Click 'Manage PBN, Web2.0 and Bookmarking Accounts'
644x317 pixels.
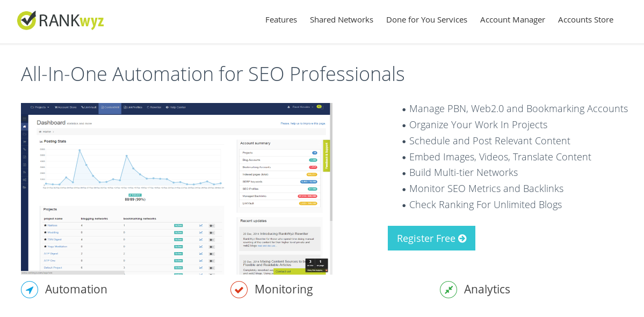coord(518,109)
